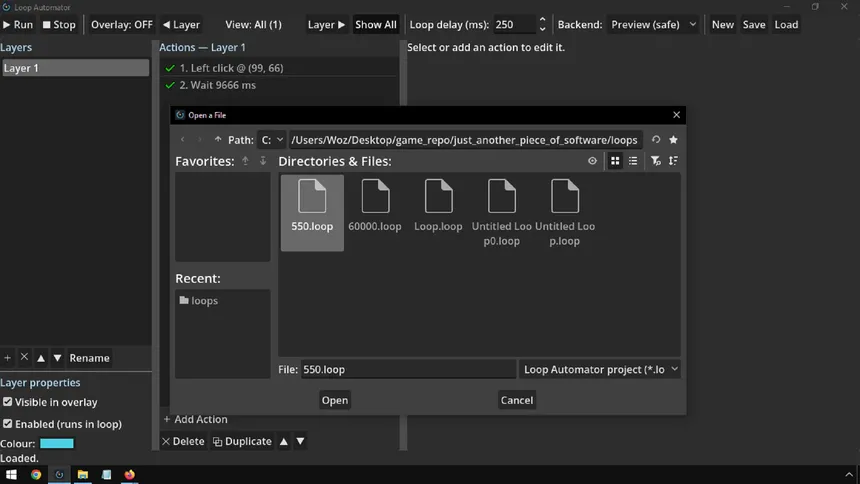Image resolution: width=860 pixels, height=484 pixels.
Task: Switch file dialog to list view
Action: tap(633, 161)
